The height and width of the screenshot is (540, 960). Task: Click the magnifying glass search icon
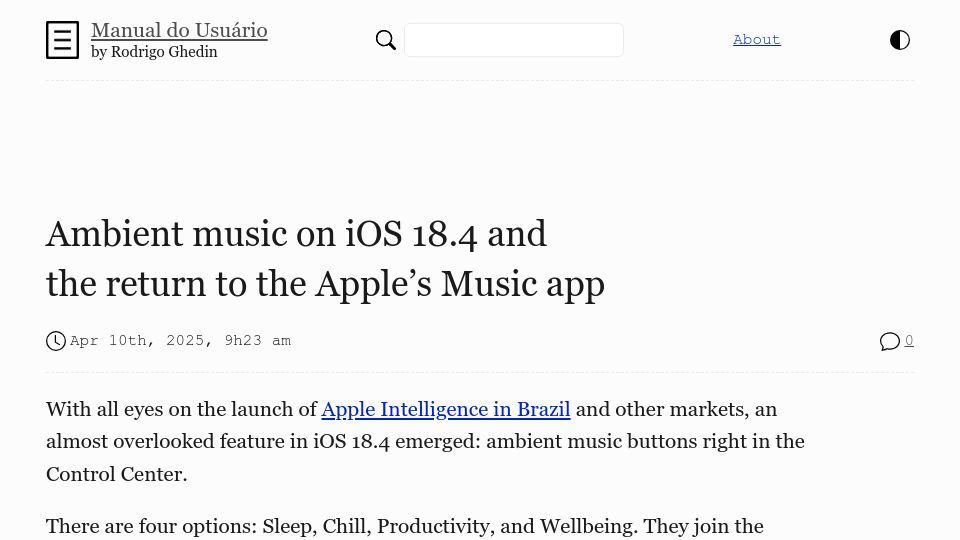(386, 40)
